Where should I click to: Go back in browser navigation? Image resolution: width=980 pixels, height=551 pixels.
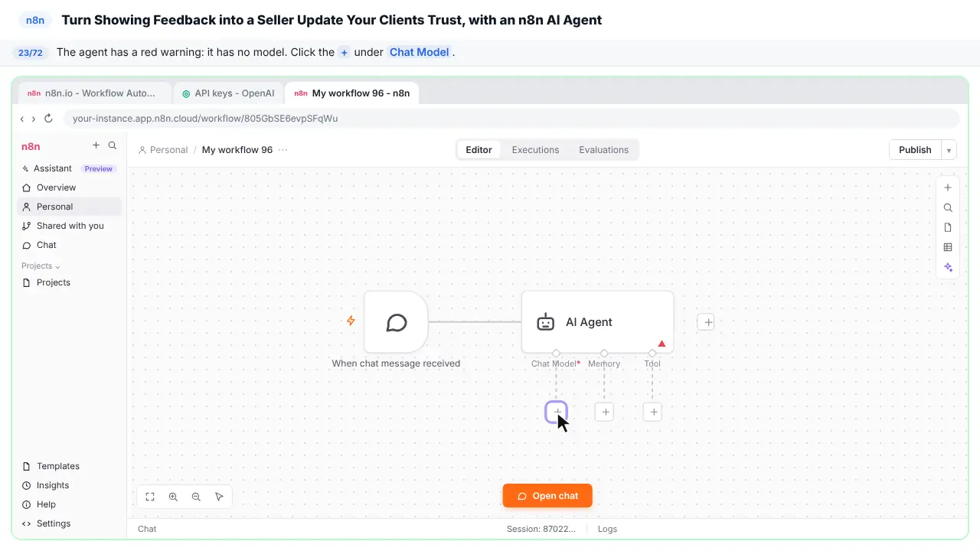[22, 119]
